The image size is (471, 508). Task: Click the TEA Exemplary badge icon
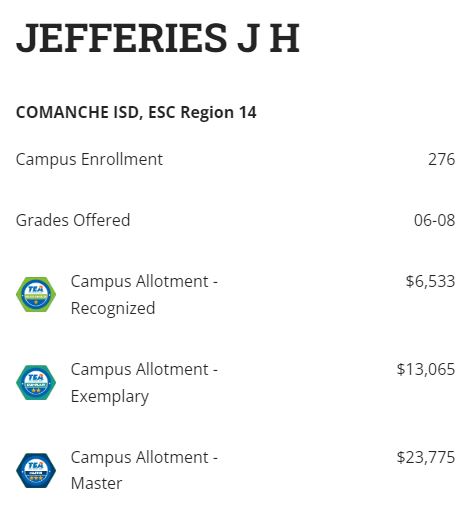tap(36, 382)
